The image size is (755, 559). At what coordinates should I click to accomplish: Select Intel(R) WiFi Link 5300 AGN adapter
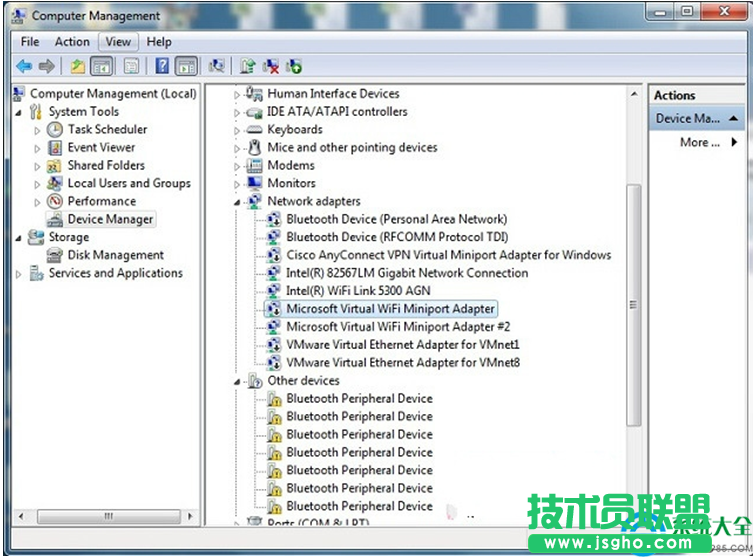coord(359,291)
